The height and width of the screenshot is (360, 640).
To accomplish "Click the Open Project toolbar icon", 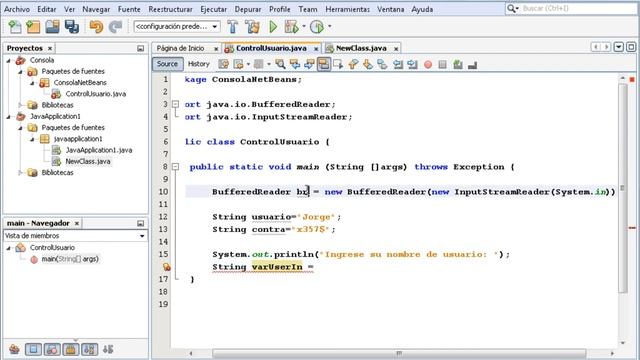I will (x=53, y=27).
